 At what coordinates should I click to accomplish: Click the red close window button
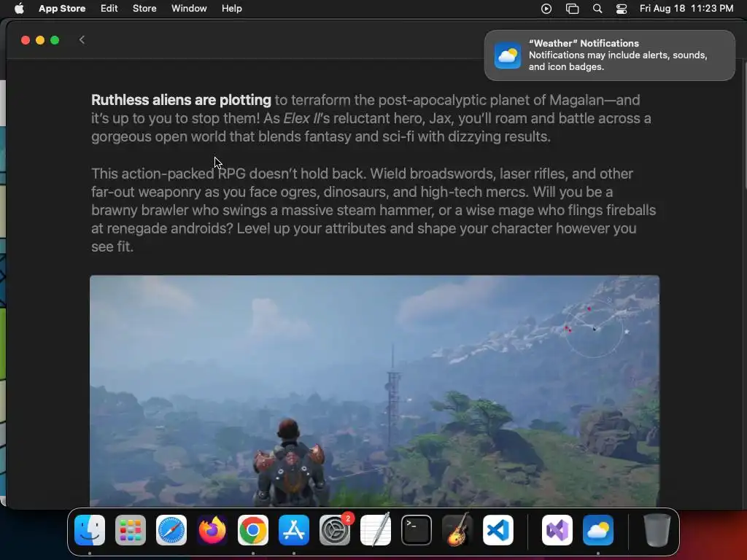click(x=26, y=40)
